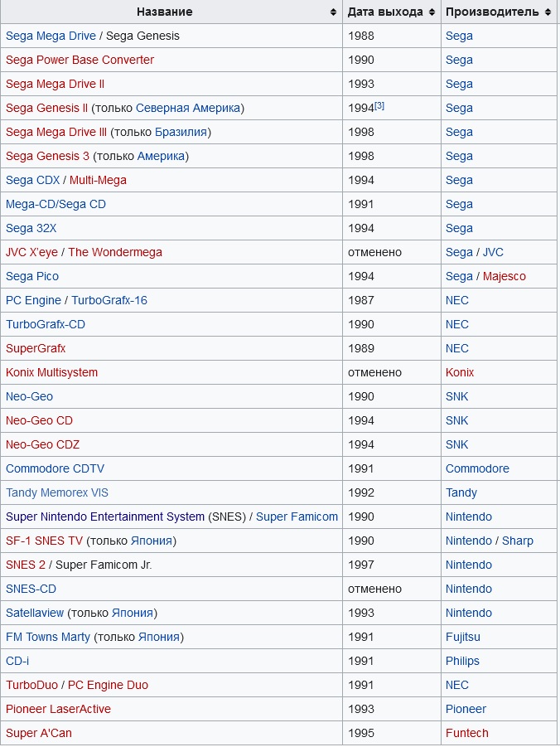This screenshot has width=560, height=747.
Task: Open the TurboGrafx-16 link
Action: 109,300
